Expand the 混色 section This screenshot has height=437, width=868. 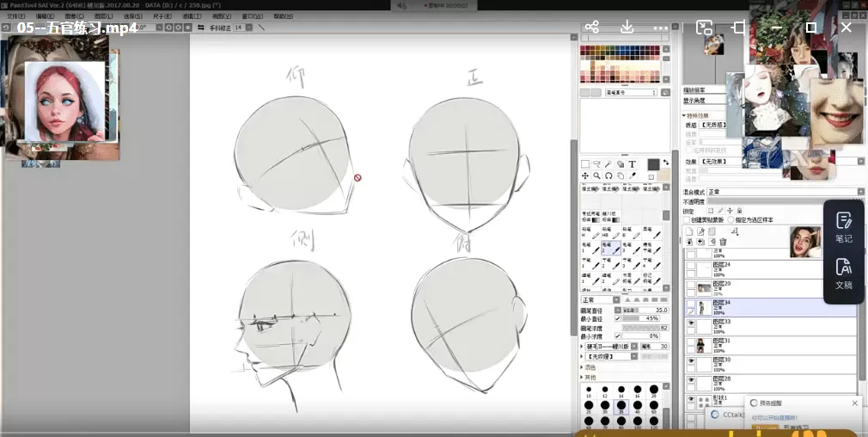[x=589, y=367]
